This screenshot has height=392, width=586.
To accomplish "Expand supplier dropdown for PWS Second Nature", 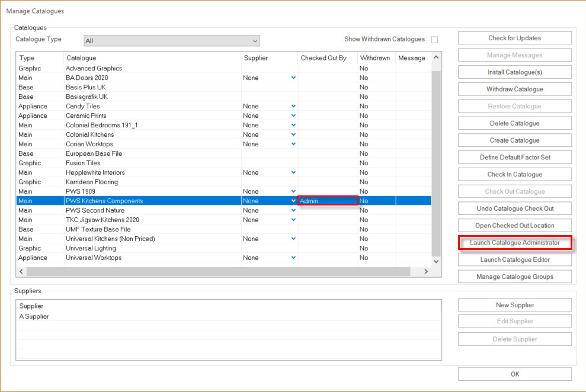I will coord(293,210).
